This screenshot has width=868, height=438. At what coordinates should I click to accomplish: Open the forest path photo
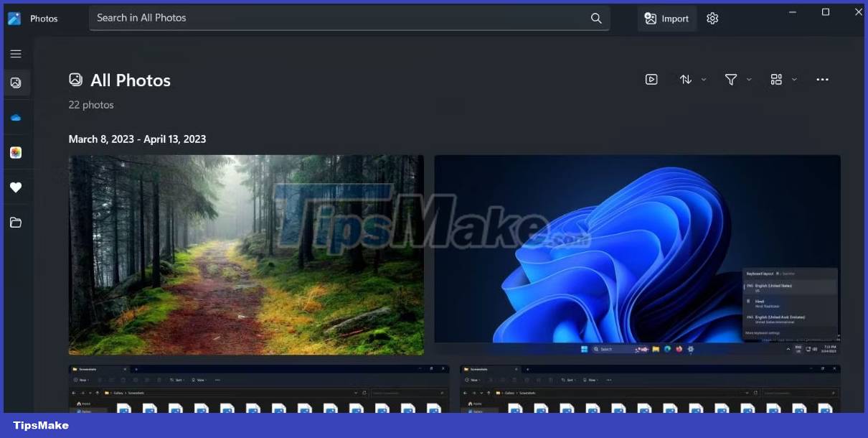[246, 255]
